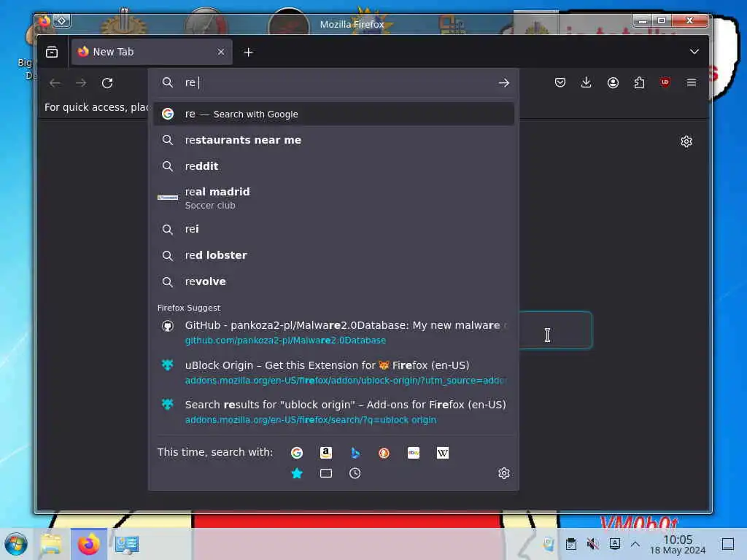Screen dimensions: 747x560
Task: Open the Firefox account menu
Action: [613, 83]
